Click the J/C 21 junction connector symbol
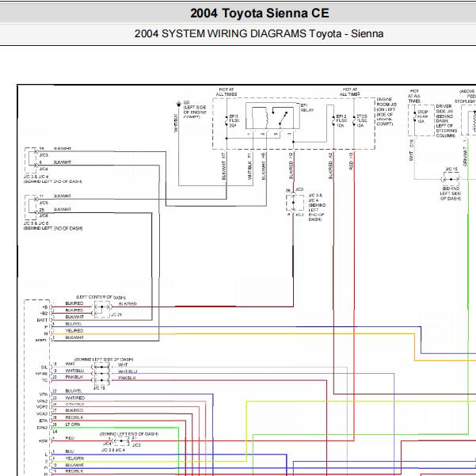 (x=101, y=309)
